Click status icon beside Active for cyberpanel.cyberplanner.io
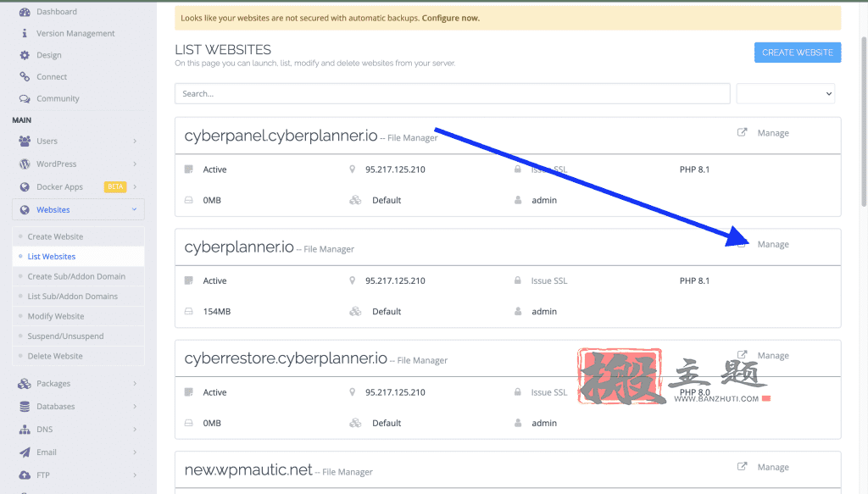 (189, 169)
